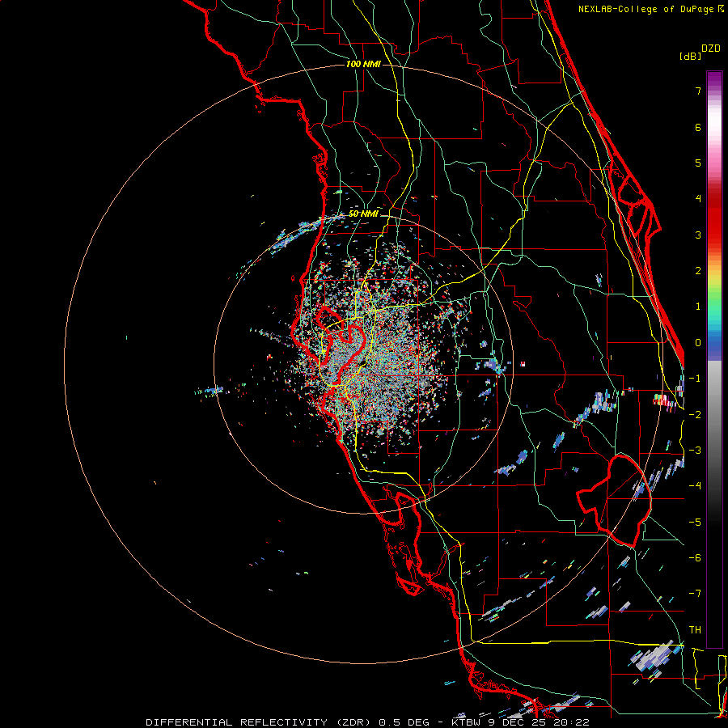Select the 4 value on the scale
Screen dimensions: 728x728
698,199
